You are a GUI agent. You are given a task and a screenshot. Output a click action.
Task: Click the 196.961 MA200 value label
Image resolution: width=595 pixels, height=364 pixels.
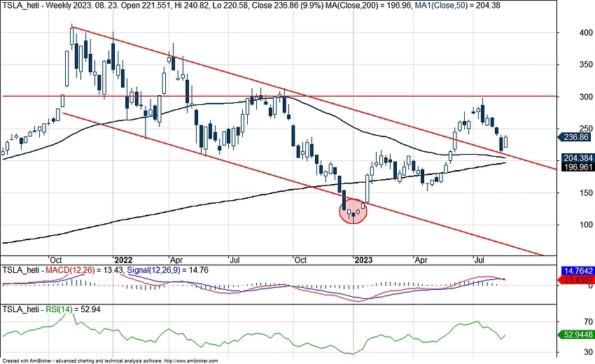(577, 167)
